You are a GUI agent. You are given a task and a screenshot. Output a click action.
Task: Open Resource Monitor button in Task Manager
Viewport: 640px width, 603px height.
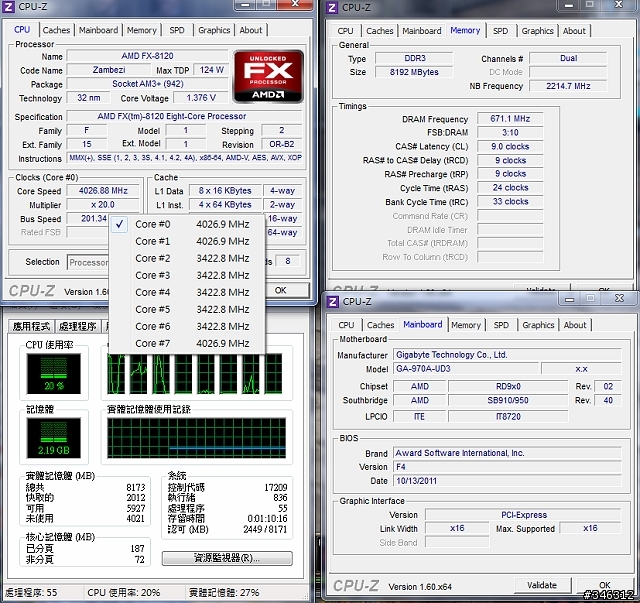click(227, 558)
